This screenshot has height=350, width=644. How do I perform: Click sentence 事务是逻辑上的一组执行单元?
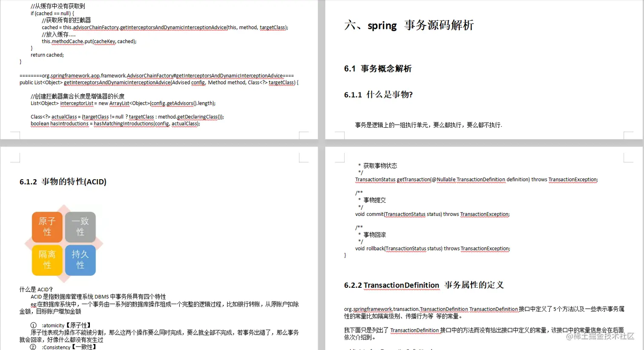[x=428, y=125]
